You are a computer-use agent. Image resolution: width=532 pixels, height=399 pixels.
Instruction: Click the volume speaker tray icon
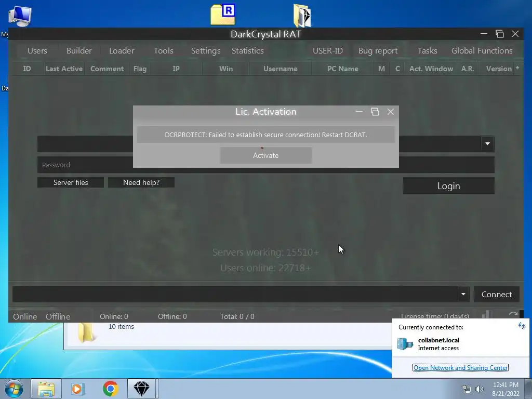click(480, 389)
